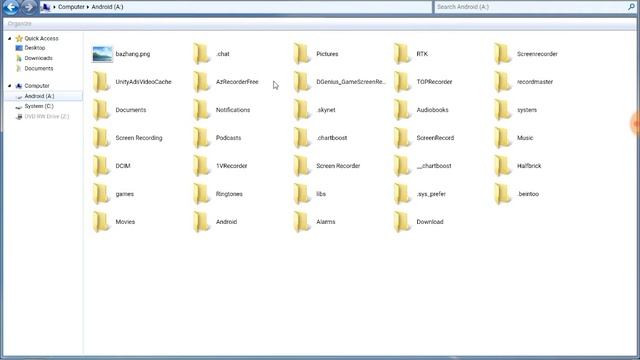Select the ScreenRecord folder icon
The height and width of the screenshot is (360, 640).
point(402,138)
